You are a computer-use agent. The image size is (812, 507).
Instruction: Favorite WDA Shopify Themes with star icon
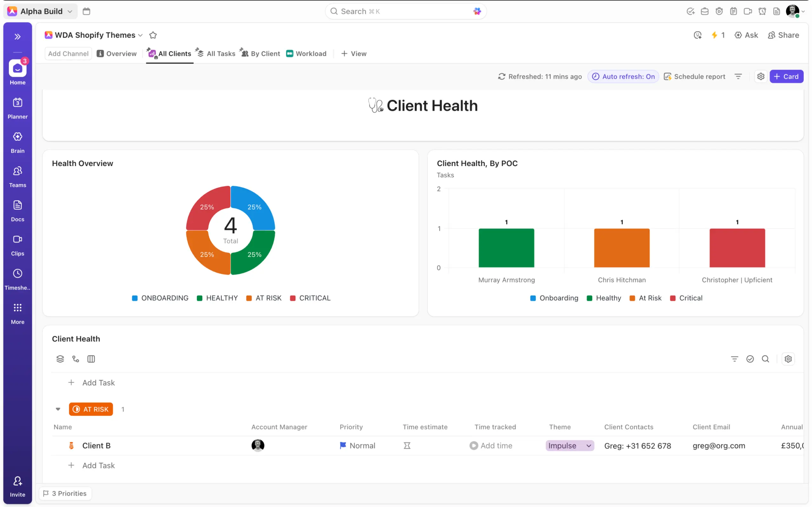pos(153,35)
